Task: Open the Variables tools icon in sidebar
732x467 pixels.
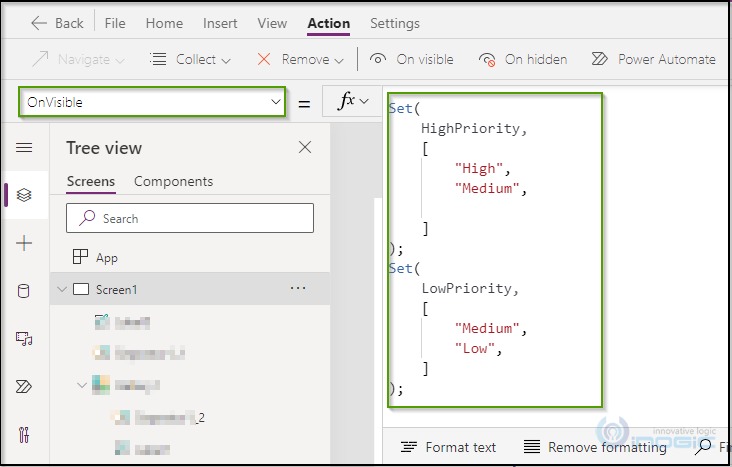Action: [24, 434]
